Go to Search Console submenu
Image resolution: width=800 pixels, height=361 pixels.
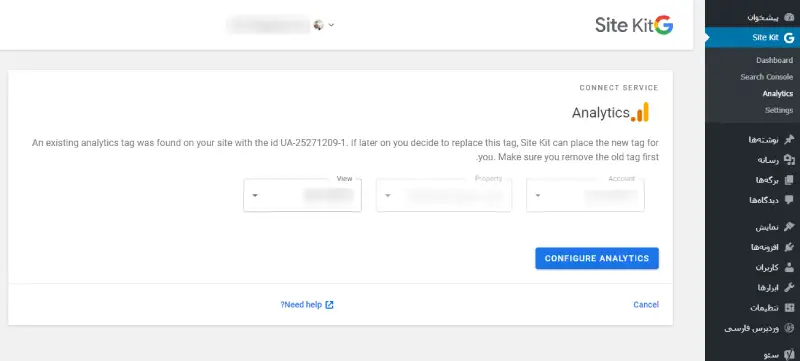point(767,77)
